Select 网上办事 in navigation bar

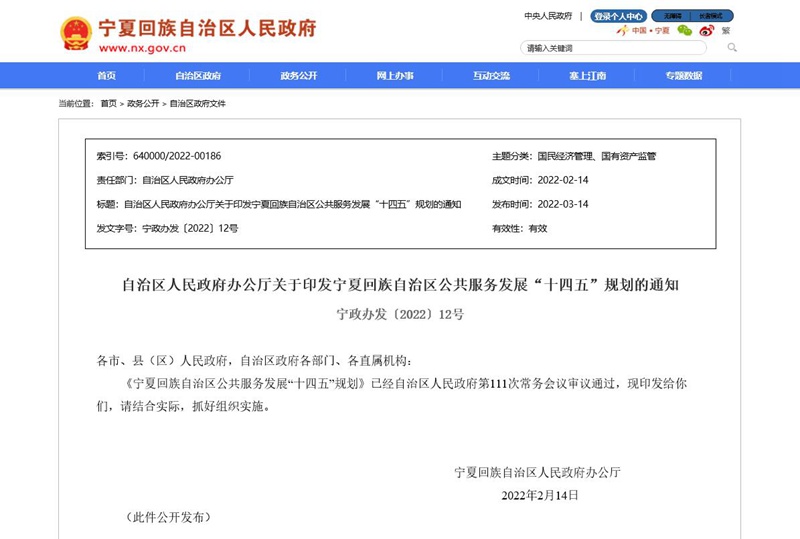(395, 76)
